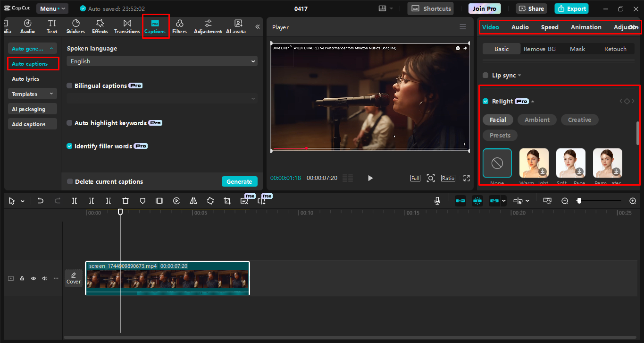
Task: Click the microphone record voiceover icon
Action: coord(437,201)
